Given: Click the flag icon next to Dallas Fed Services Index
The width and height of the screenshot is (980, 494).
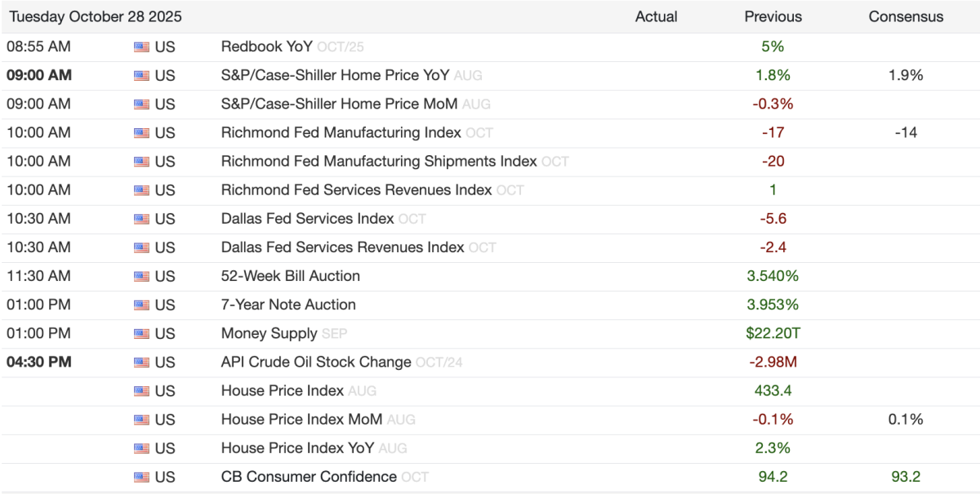Looking at the screenshot, I should tap(141, 219).
